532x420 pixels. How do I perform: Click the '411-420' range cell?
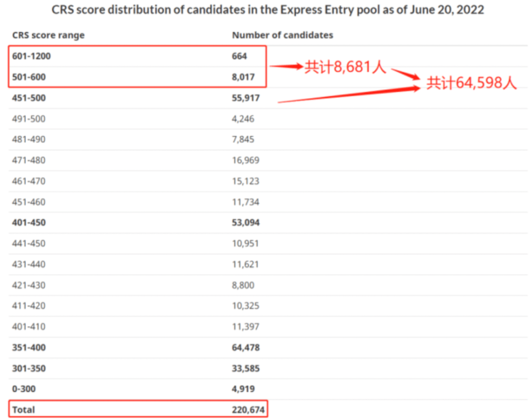pos(29,306)
